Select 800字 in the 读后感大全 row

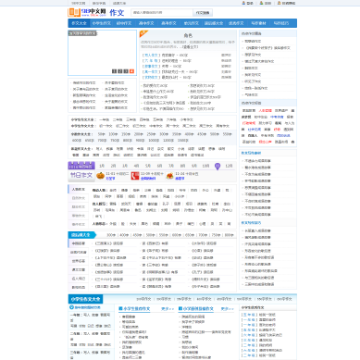pyautogui.click(x=229, y=235)
